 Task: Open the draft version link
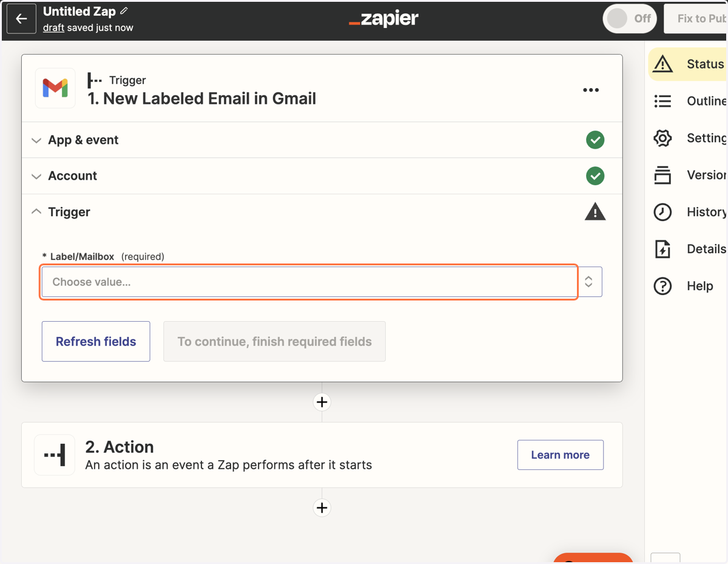click(x=53, y=27)
